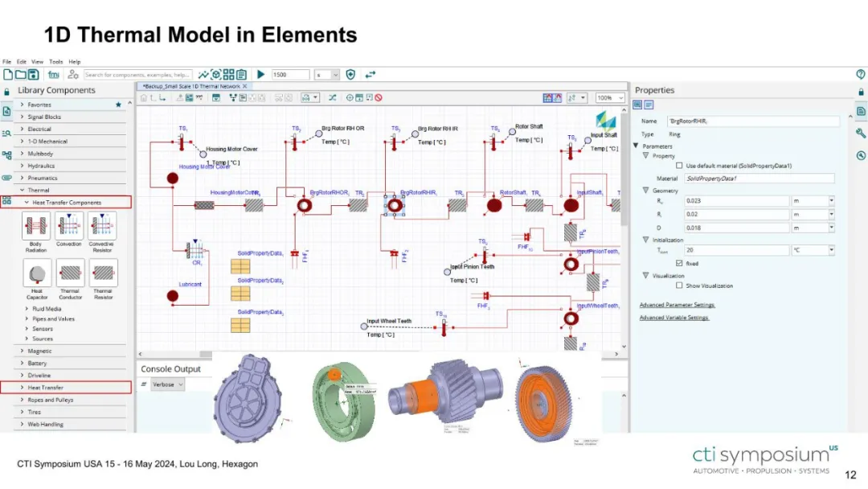868x489 pixels.
Task: Open Advanced Parameter Settings link
Action: point(677,305)
